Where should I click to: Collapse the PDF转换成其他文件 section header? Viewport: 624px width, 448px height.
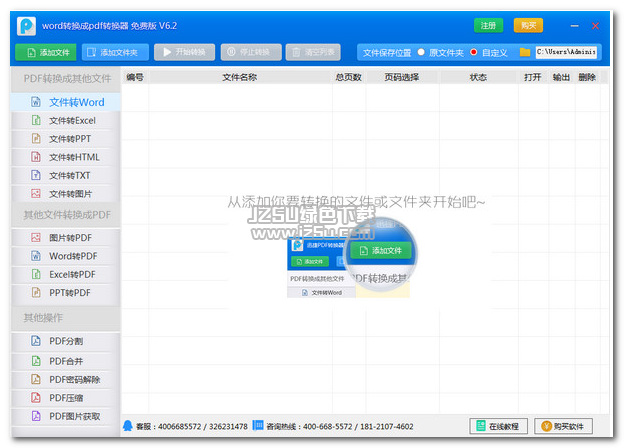(x=66, y=78)
